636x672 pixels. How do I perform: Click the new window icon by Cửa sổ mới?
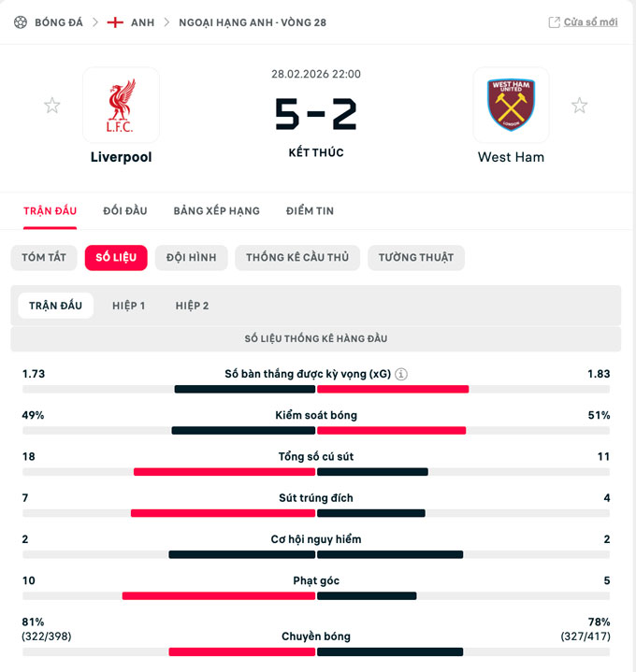[554, 22]
